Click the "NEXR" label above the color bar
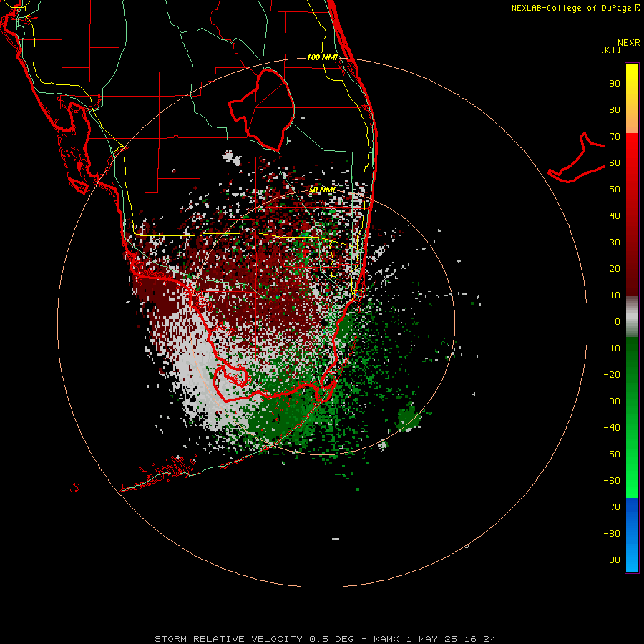 click(629, 43)
